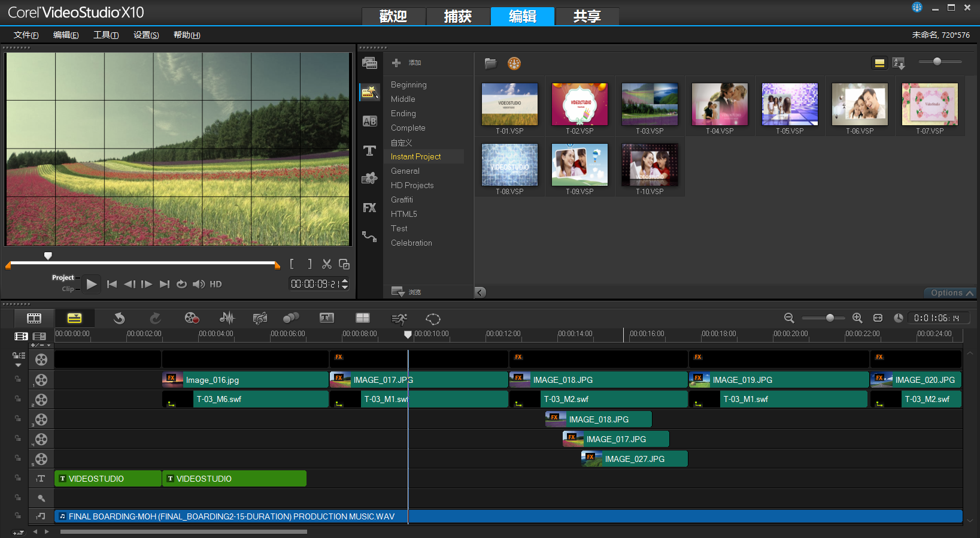
Task: Click the Undo arrow in timeline toolbar
Action: [119, 318]
